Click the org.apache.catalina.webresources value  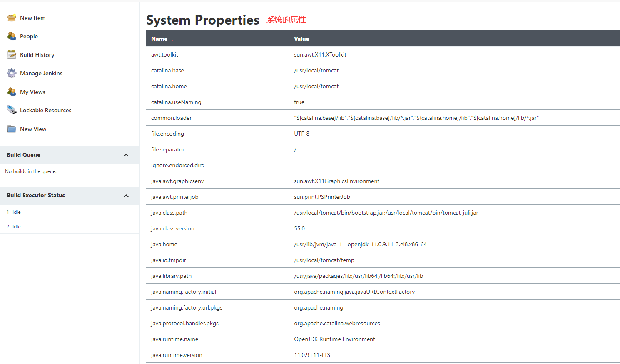(x=337, y=323)
